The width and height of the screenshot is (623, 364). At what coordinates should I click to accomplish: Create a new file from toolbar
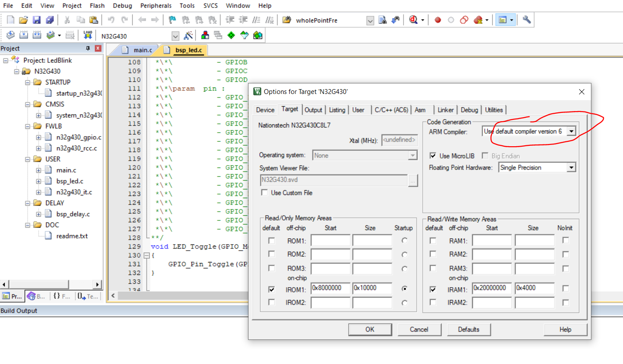coord(11,20)
